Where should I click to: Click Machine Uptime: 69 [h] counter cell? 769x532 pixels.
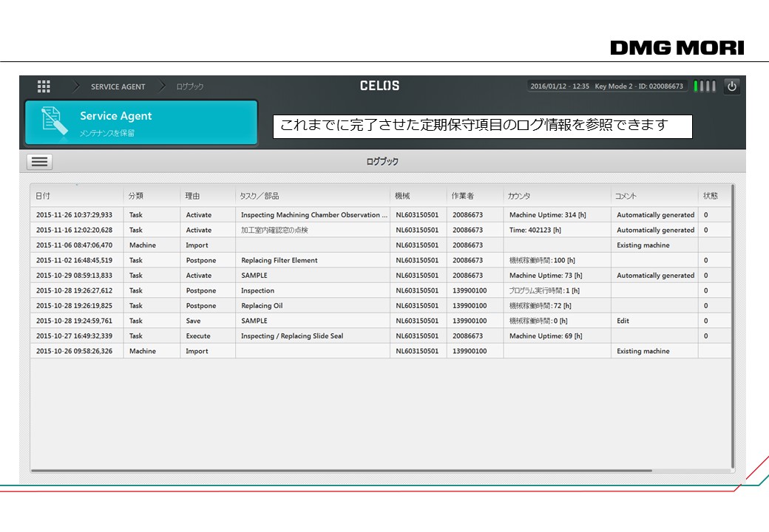tap(557, 336)
